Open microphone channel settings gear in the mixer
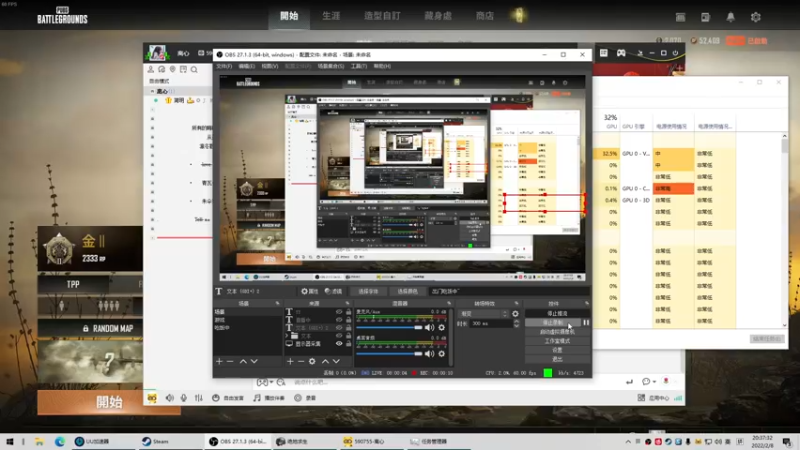This screenshot has height=450, width=800. pyautogui.click(x=442, y=328)
